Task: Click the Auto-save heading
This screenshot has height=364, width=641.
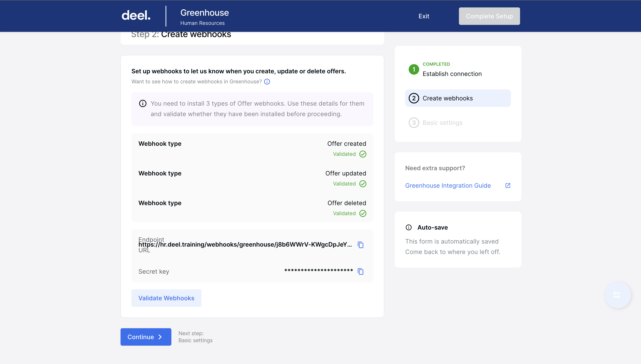Action: point(433,227)
